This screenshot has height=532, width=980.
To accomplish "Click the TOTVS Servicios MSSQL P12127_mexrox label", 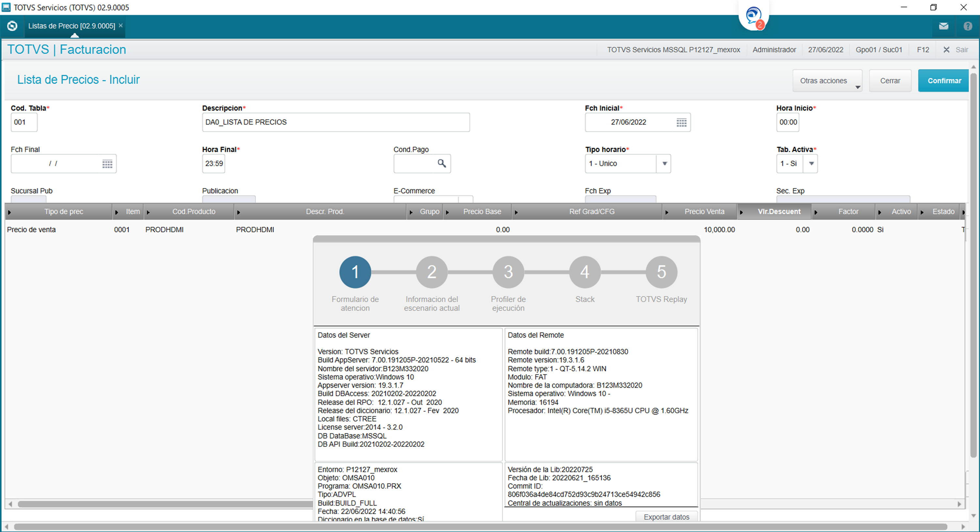I will (x=673, y=50).
